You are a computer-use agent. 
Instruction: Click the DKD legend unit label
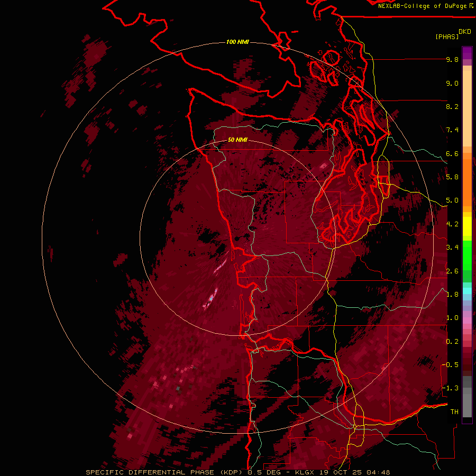[x=465, y=32]
